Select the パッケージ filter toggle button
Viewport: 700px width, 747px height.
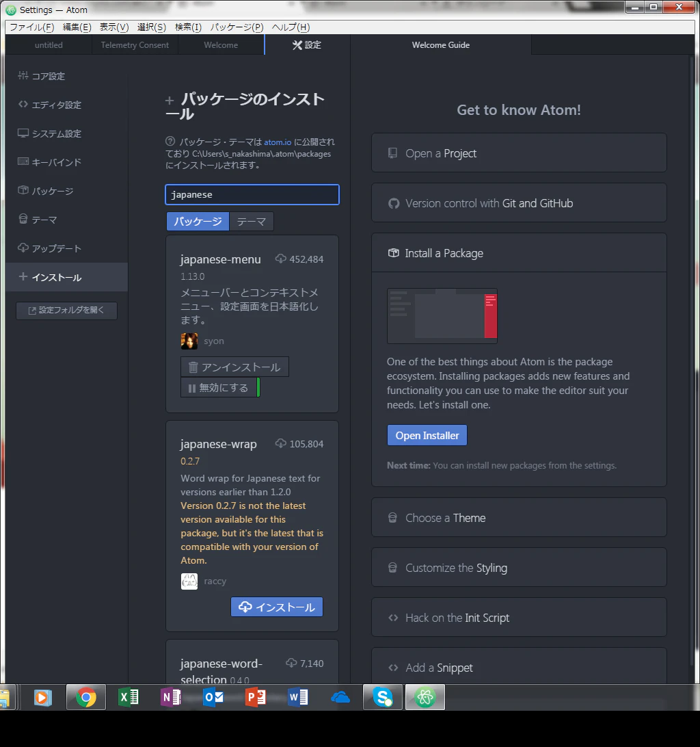tap(198, 222)
